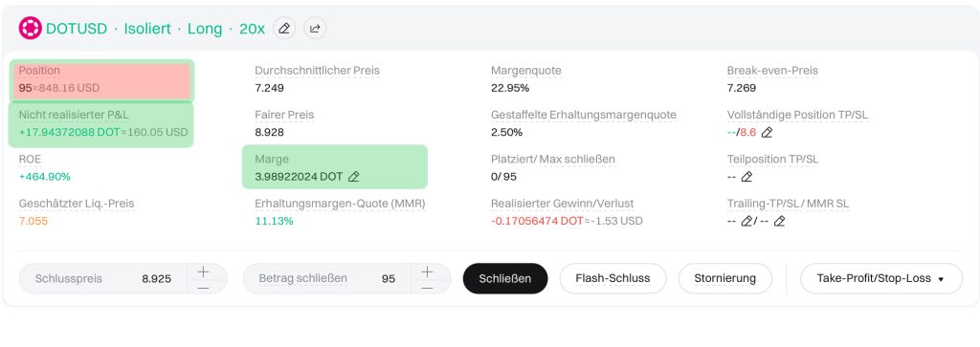Click the Schlusspreis input field
Image resolution: width=980 pixels, height=347 pixels.
coord(103,278)
